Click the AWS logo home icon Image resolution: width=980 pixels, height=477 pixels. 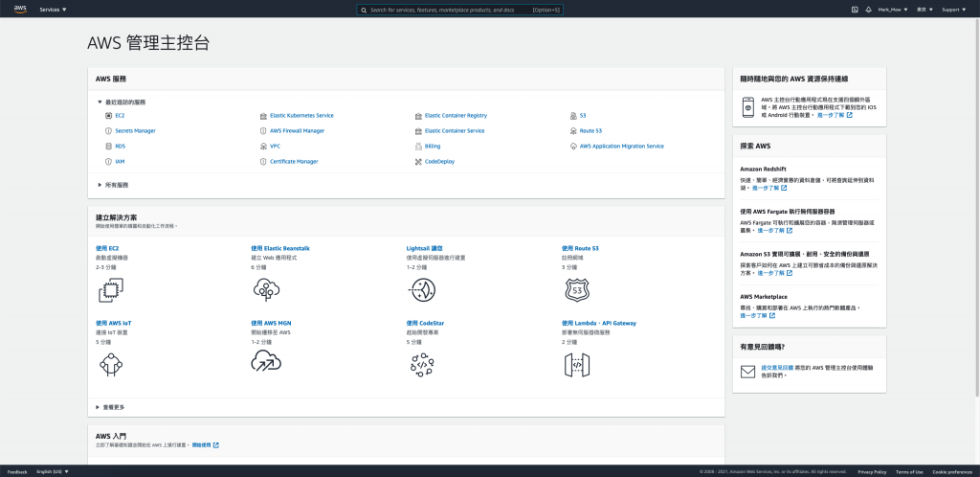tap(20, 9)
